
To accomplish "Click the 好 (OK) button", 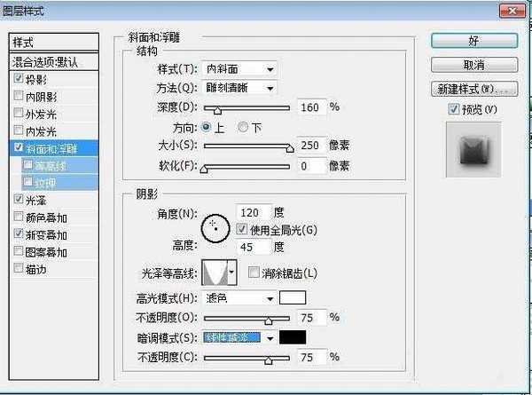I will coord(474,41).
